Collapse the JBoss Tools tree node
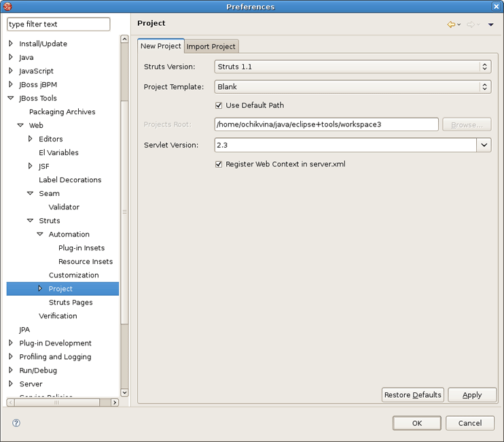This screenshot has height=442, width=504. pyautogui.click(x=11, y=98)
